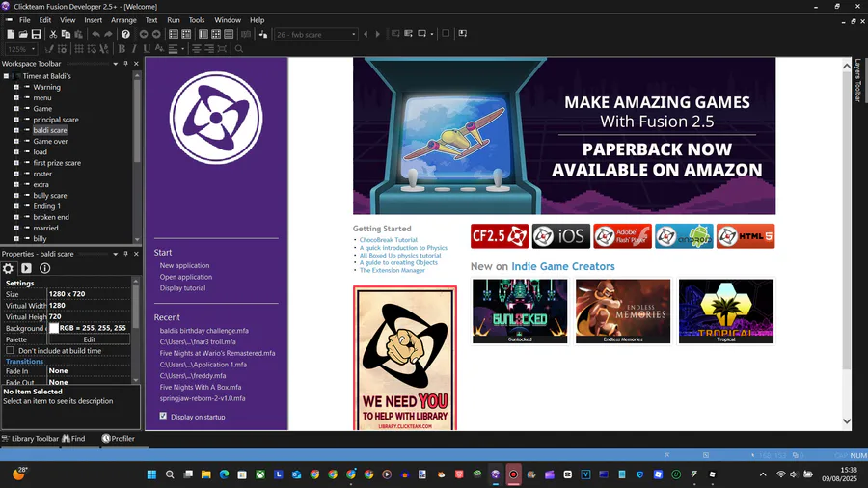Open recent file baldis birthday challenge.mfa
Viewport: 868px width, 488px height.
coord(204,330)
